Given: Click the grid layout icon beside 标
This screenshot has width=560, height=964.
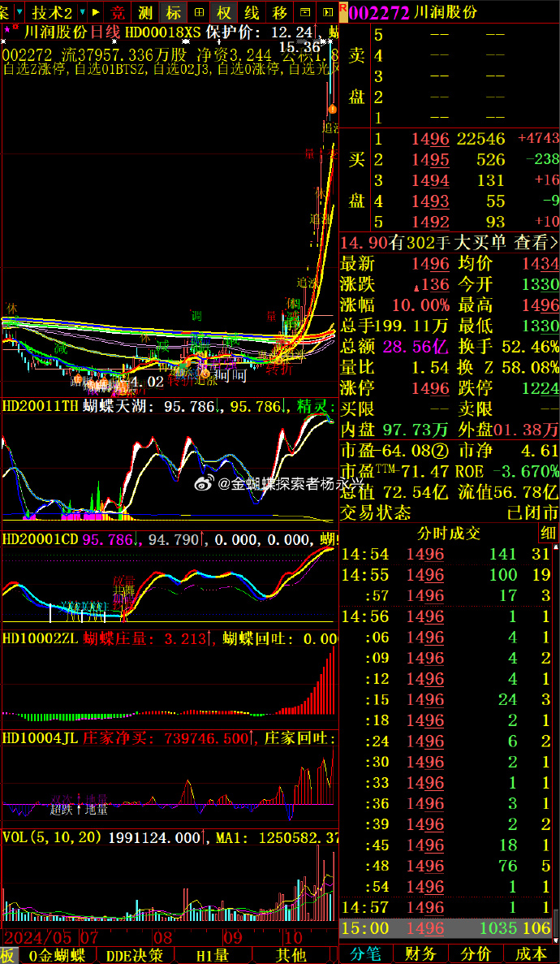Looking at the screenshot, I should click(x=199, y=12).
